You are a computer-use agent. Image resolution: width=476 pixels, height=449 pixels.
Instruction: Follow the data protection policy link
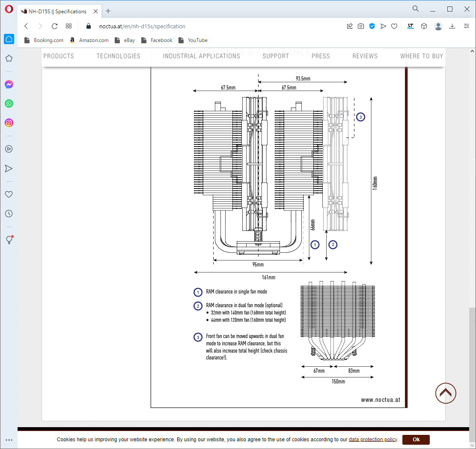coord(373,440)
